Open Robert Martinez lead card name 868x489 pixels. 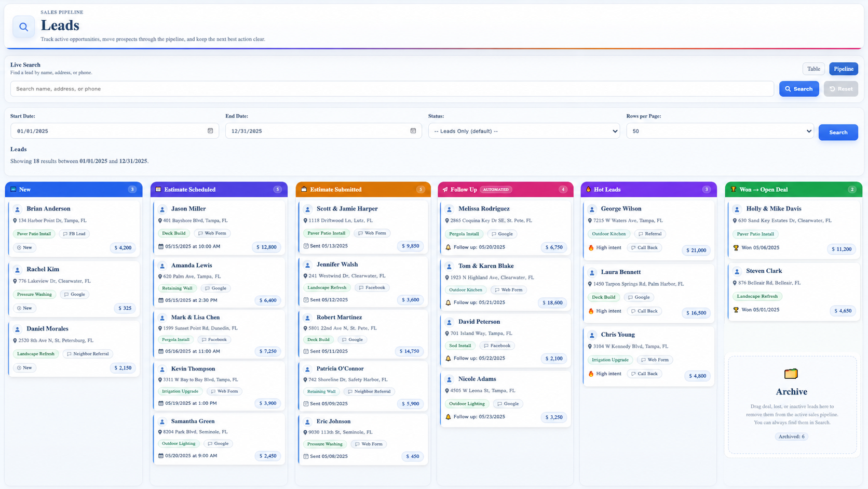coord(339,318)
